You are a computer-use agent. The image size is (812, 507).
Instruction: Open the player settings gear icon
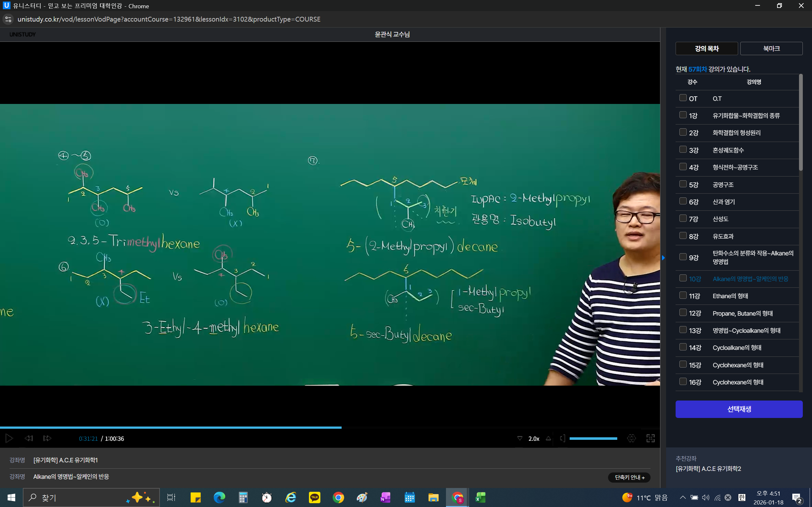(x=631, y=438)
